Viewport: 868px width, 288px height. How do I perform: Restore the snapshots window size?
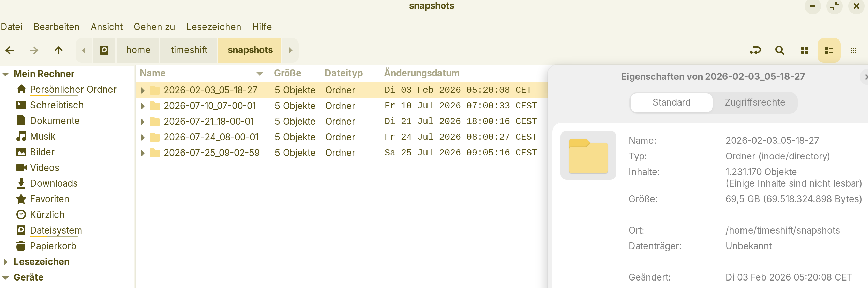(835, 6)
